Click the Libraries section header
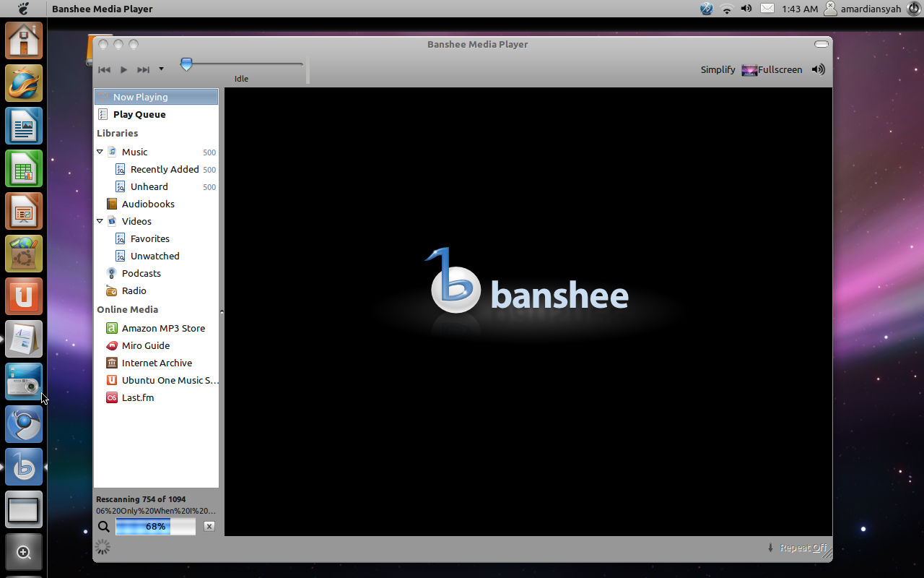 coord(117,133)
